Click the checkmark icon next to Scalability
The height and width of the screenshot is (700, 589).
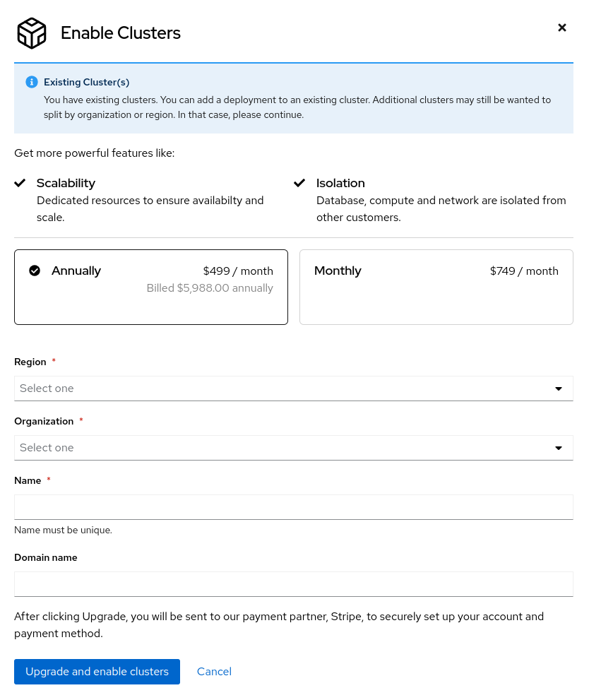[20, 182]
